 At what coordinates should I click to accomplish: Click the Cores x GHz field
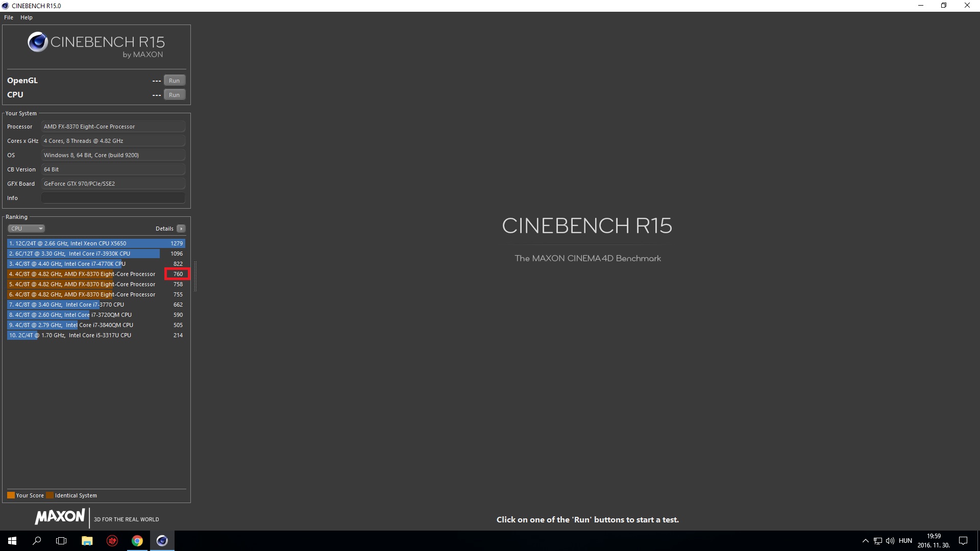tap(113, 141)
